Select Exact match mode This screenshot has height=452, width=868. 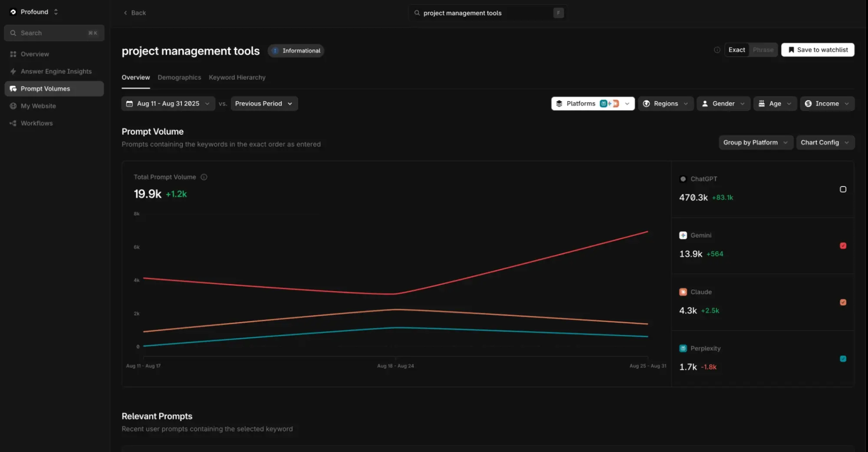pos(736,50)
